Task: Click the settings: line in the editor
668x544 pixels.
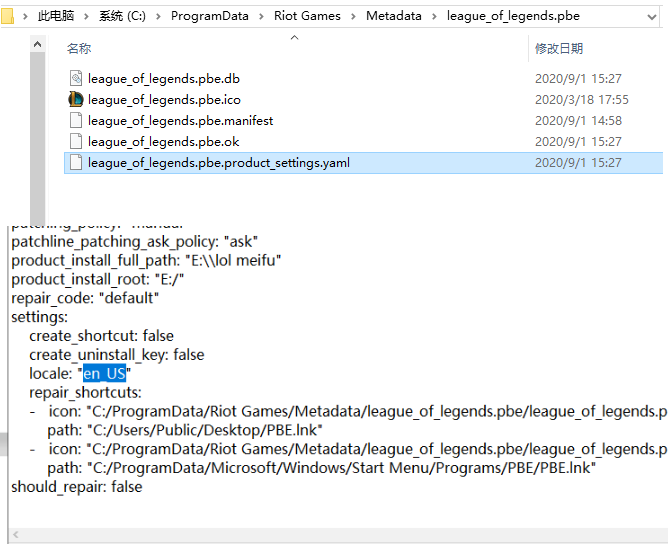Action: tap(40, 317)
